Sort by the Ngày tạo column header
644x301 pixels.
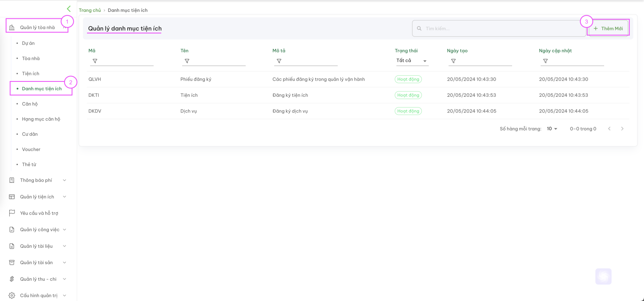click(x=457, y=51)
